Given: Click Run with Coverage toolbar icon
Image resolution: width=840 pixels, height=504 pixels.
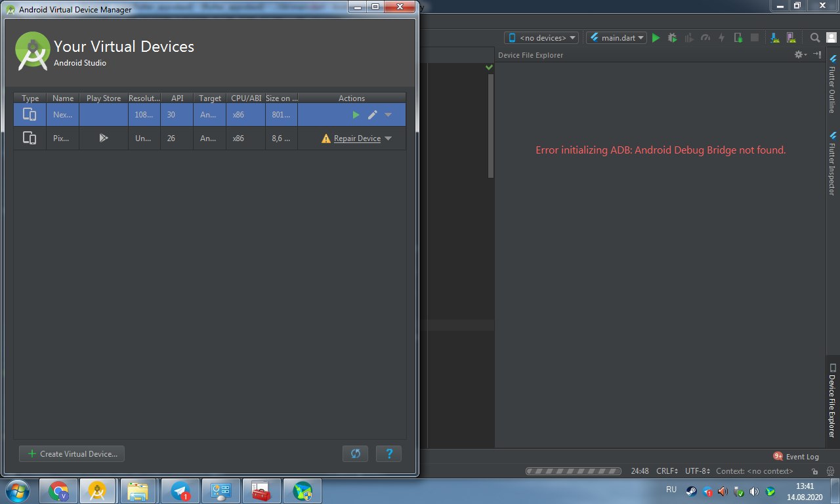Looking at the screenshot, I should [688, 38].
